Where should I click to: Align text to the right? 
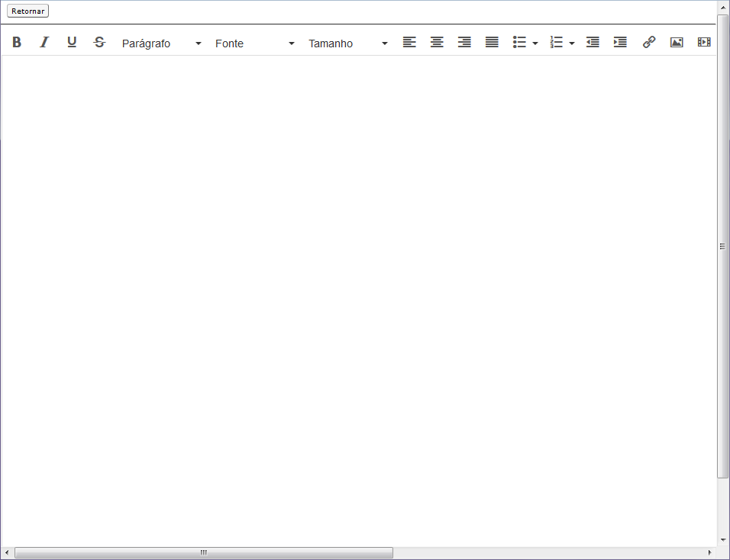[464, 43]
